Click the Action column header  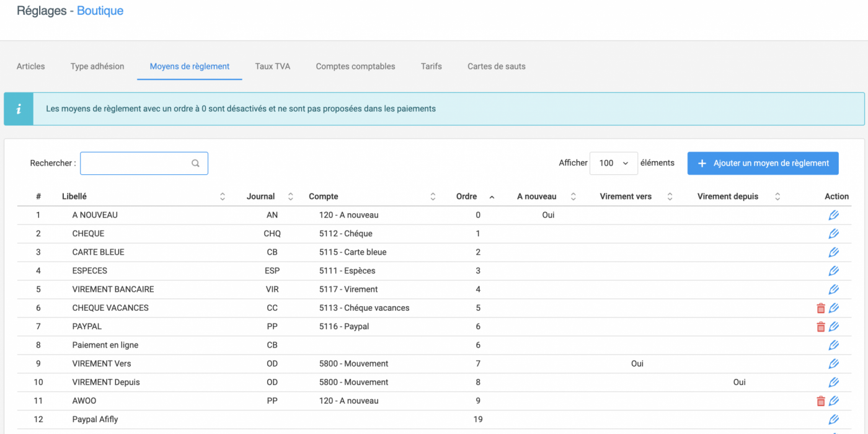click(x=836, y=197)
